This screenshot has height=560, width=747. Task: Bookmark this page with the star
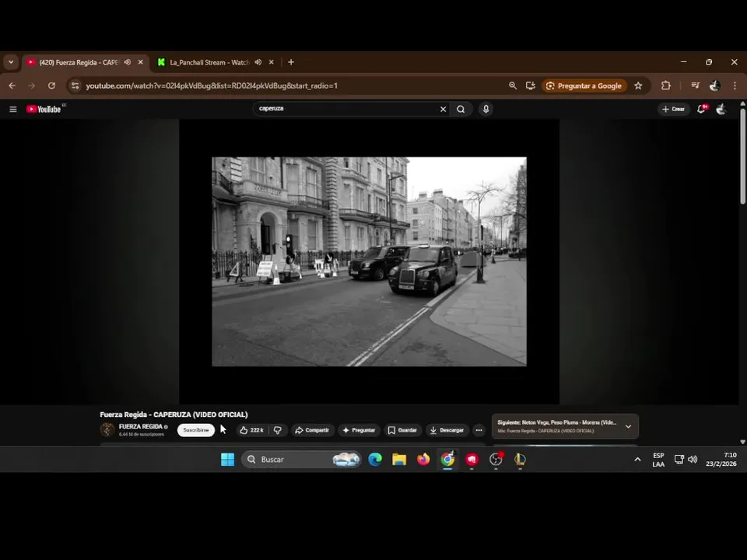point(638,86)
